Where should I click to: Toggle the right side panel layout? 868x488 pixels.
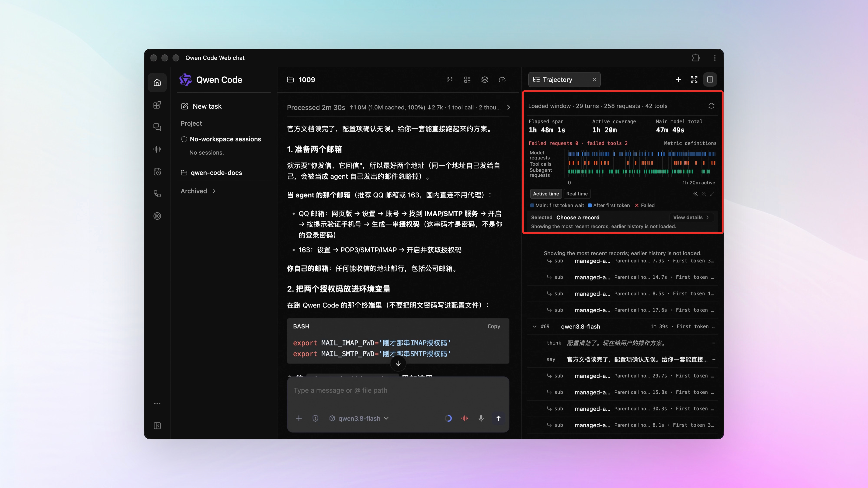710,80
